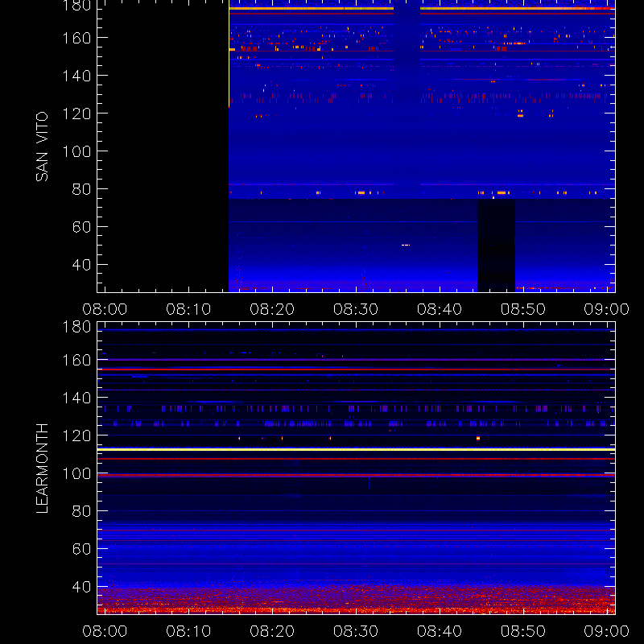
Task: Click the bright burst near 08:45 in LEARMONTH plot
Action: (477, 438)
